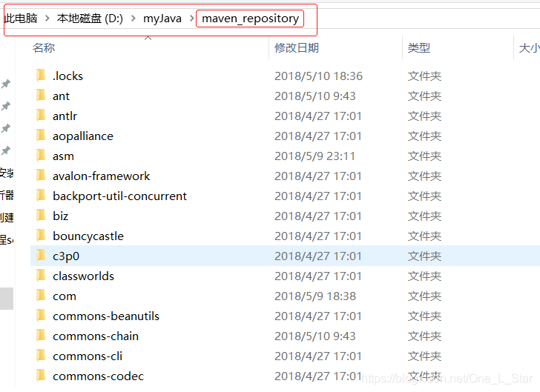Select the classworlds folder name
This screenshot has height=392, width=540.
[x=83, y=276]
